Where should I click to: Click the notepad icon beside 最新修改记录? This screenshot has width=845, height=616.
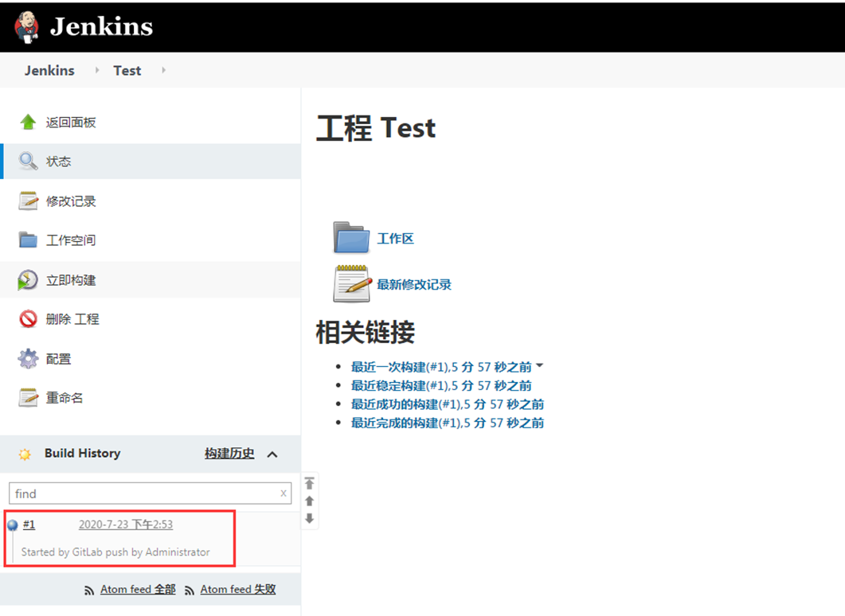tap(352, 284)
